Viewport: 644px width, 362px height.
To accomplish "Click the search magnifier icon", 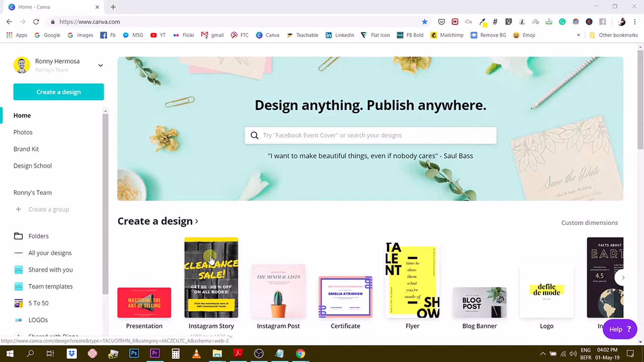I will coord(255,135).
